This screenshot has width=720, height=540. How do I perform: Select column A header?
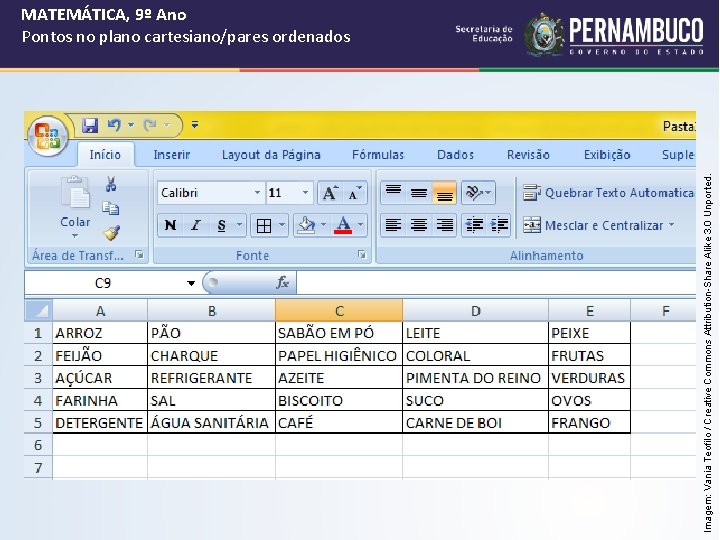(x=100, y=311)
